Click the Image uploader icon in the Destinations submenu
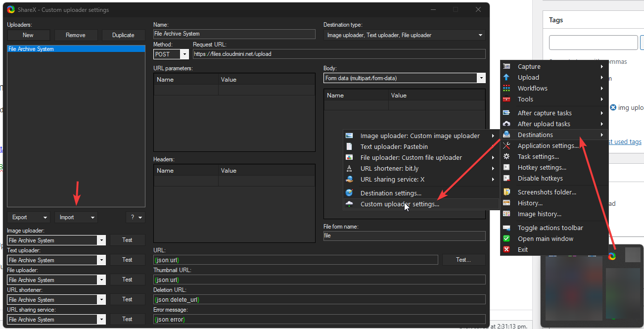Viewport: 644px width, 329px height. pyautogui.click(x=350, y=136)
